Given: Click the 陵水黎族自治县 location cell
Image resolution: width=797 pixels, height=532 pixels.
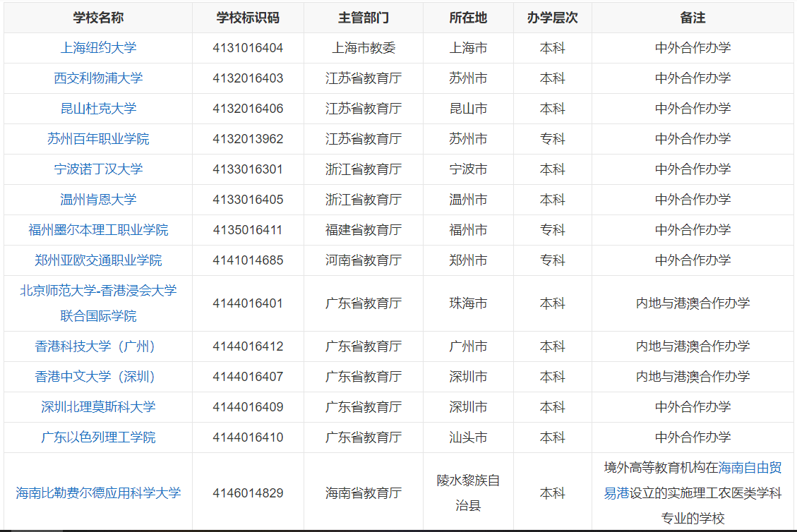Looking at the screenshot, I should pyautogui.click(x=468, y=493).
